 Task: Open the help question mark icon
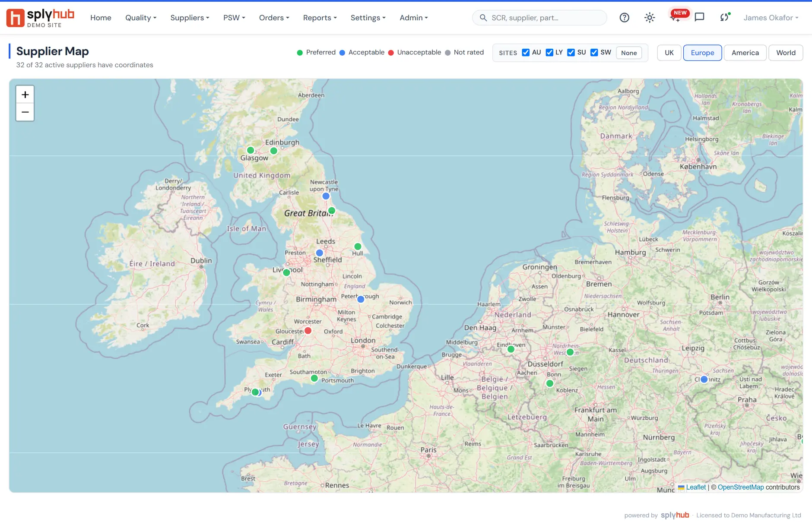[x=624, y=18]
